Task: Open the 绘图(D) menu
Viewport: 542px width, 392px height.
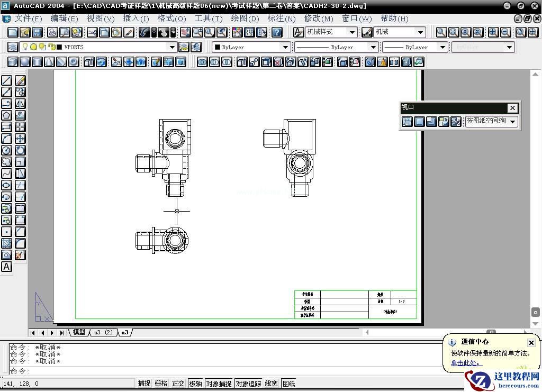Action: click(x=245, y=19)
